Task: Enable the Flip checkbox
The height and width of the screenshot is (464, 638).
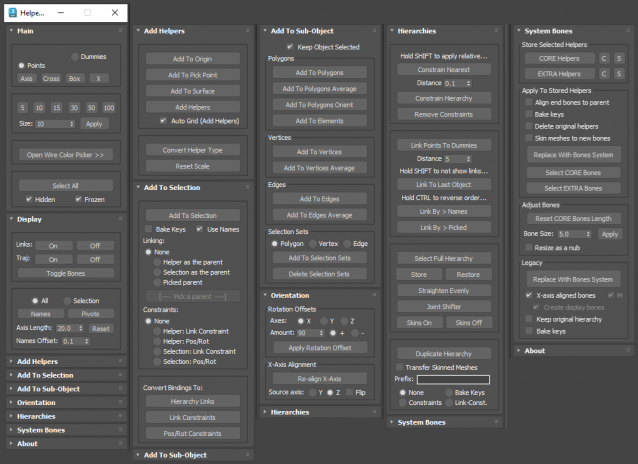Action: point(349,392)
